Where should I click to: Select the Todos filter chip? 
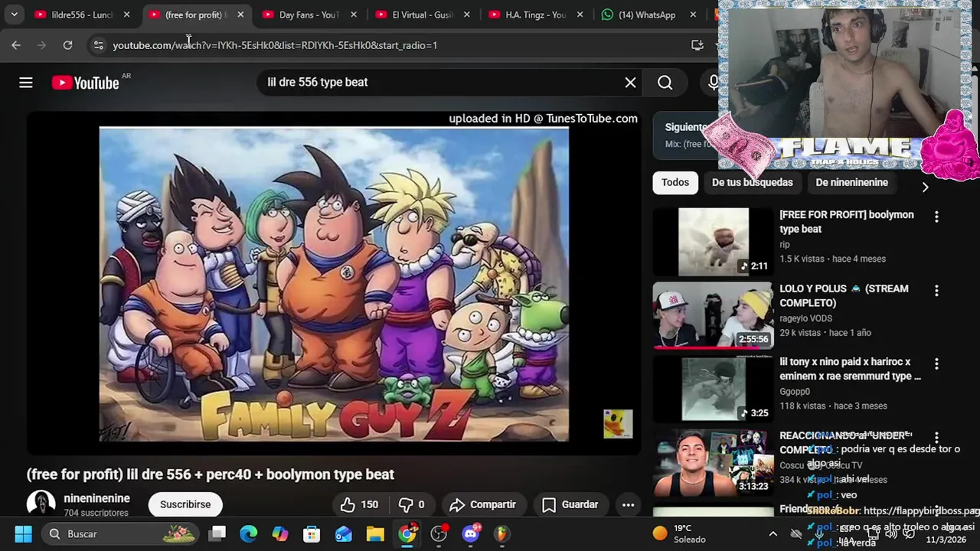(x=675, y=182)
